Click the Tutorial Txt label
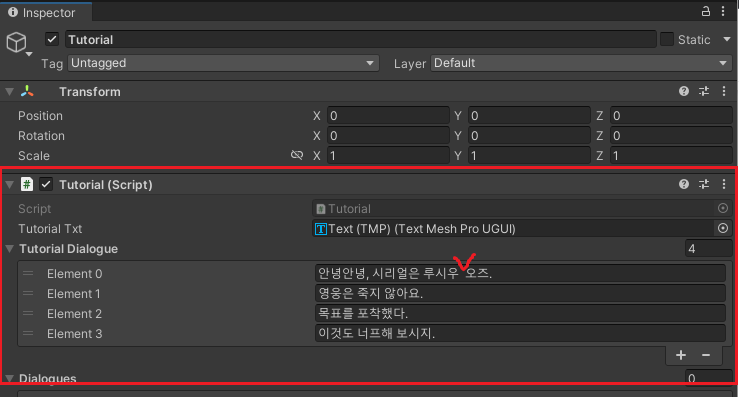Image resolution: width=739 pixels, height=397 pixels. pos(50,229)
